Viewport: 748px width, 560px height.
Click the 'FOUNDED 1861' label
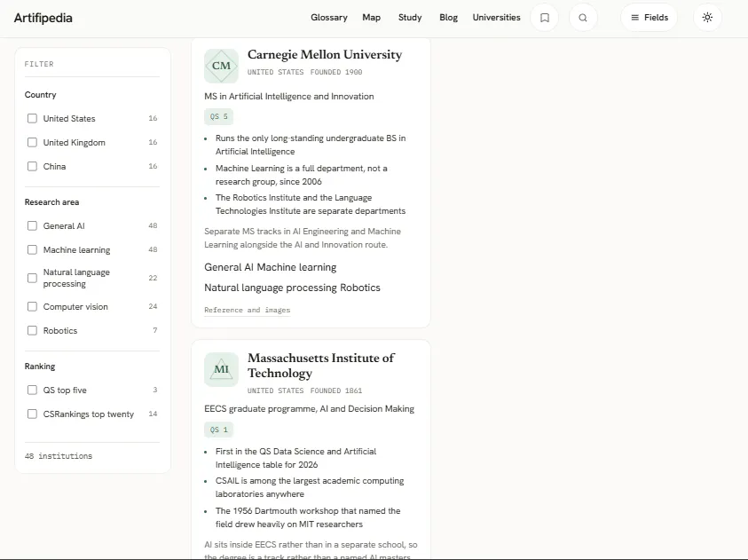pyautogui.click(x=336, y=390)
